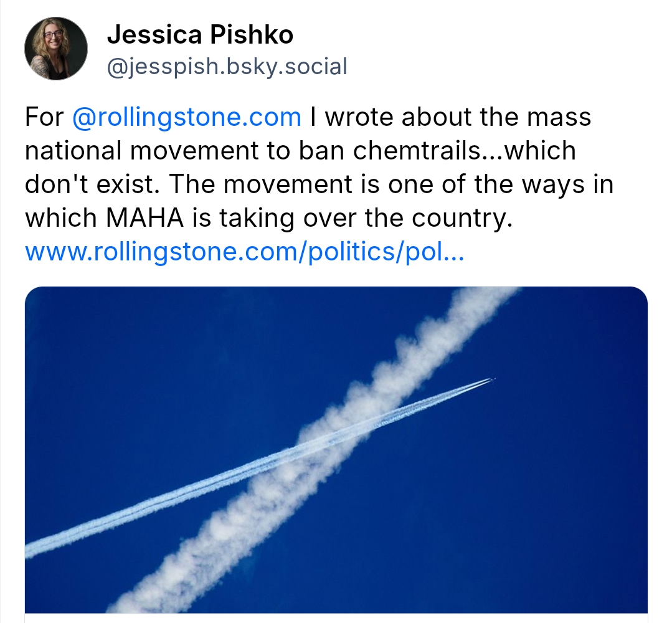Click the phrase "don't exist" in post

tap(90, 184)
